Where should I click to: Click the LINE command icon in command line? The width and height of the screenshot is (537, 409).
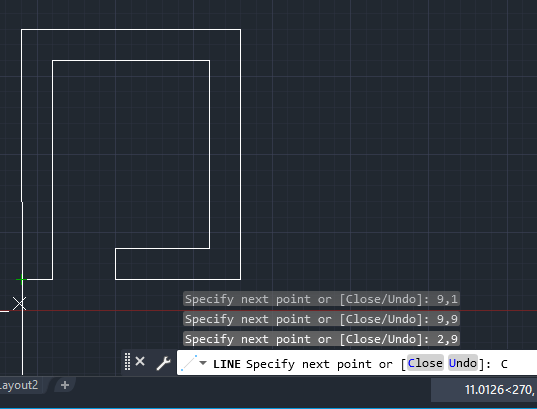[189, 363]
